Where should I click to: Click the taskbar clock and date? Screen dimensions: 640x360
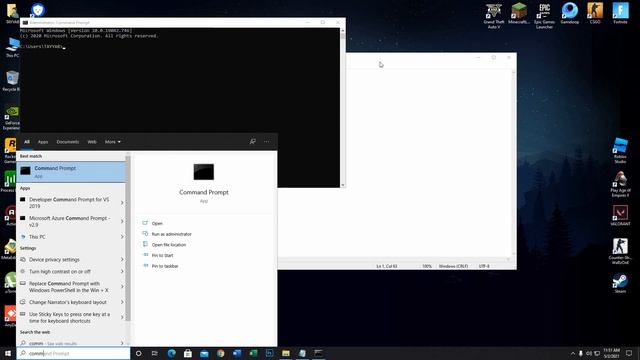click(x=611, y=353)
